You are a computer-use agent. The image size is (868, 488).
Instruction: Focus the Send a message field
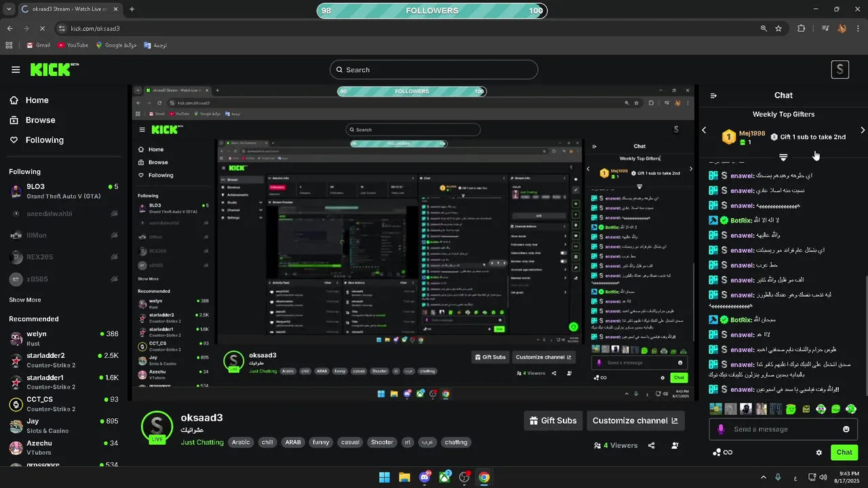click(x=784, y=429)
